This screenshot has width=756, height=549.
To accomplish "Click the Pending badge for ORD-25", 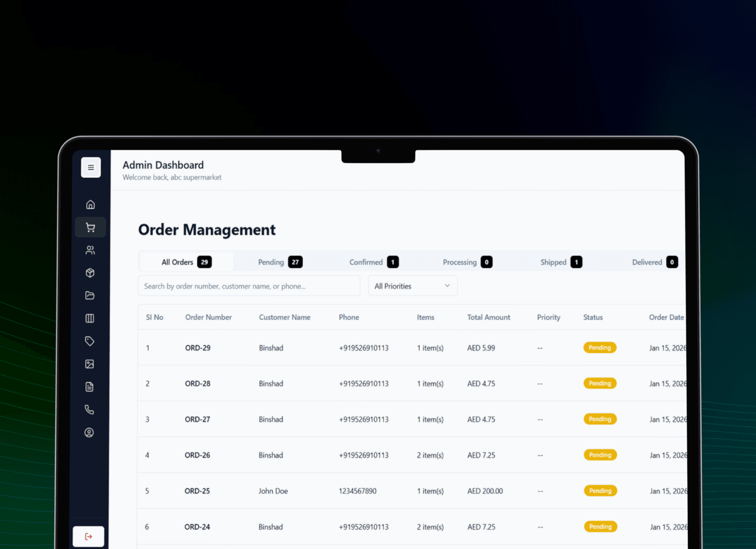I will 600,491.
